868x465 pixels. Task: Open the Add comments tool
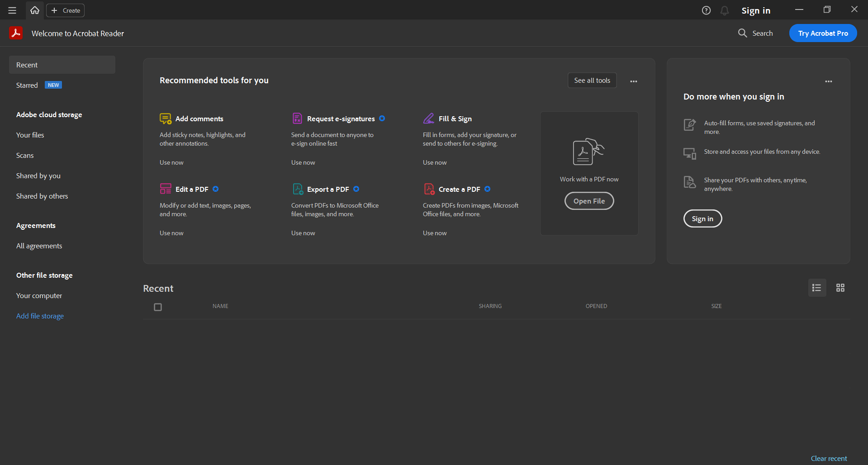(x=199, y=119)
